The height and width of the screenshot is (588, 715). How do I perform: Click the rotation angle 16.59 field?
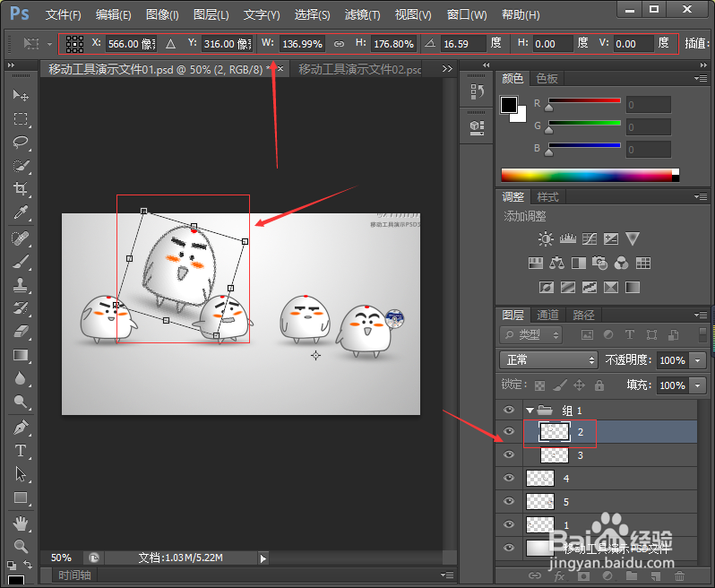pyautogui.click(x=463, y=44)
